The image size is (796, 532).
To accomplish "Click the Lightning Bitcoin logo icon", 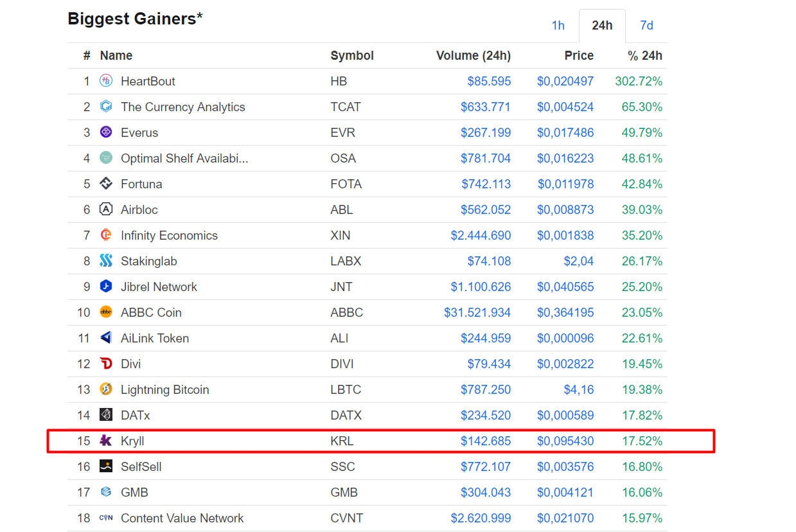I will 106,389.
